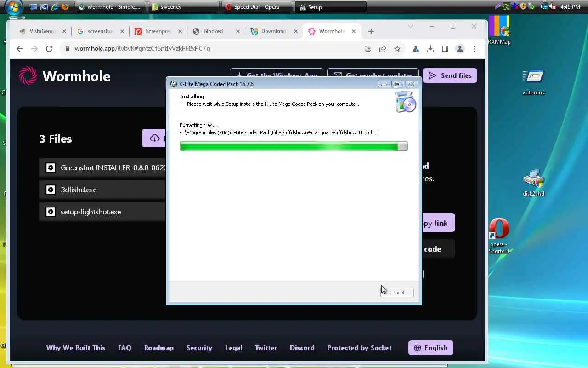
Task: Click Switch between windows quick launch icon
Action: [x=44, y=7]
